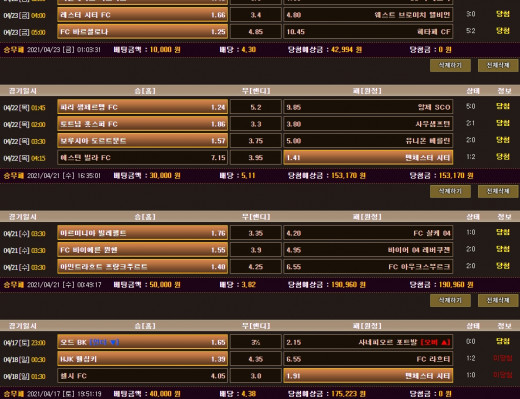Select the 10.45 away odds cell
The width and height of the screenshot is (520, 399).
(x=368, y=32)
